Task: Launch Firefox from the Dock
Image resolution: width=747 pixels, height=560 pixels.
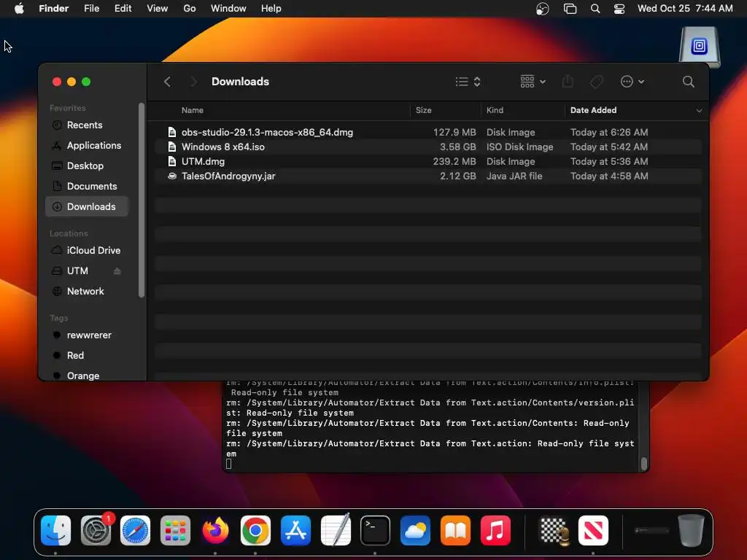Action: [215, 530]
